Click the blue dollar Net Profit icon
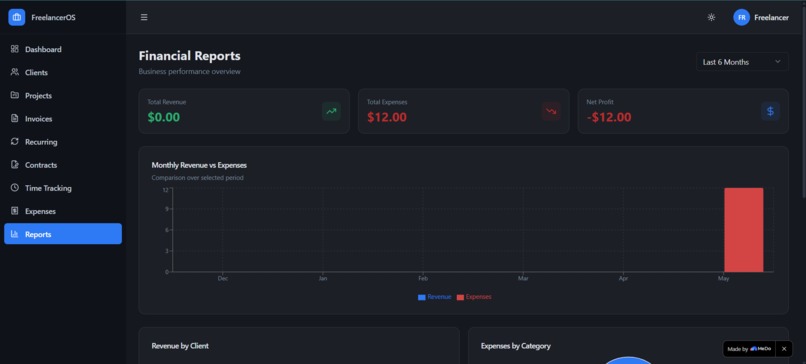 (771, 111)
